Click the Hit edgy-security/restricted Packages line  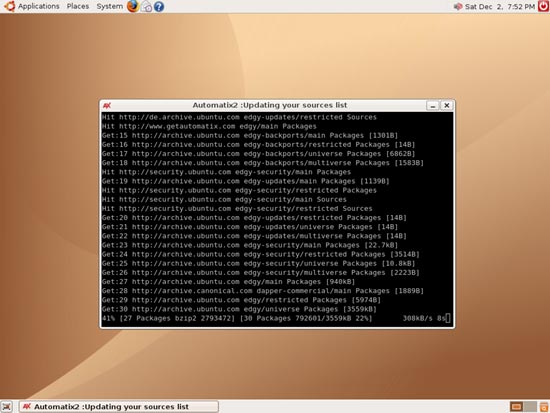[239, 190]
